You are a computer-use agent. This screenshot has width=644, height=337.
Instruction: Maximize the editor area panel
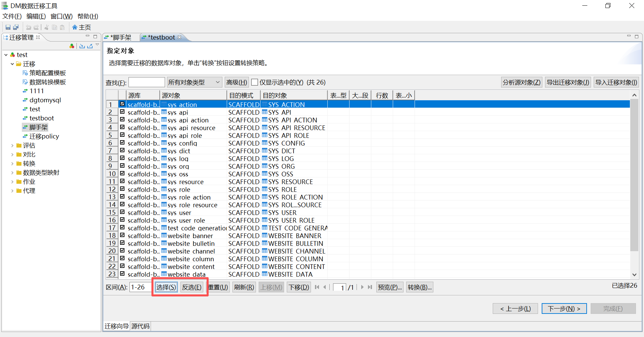coord(637,36)
